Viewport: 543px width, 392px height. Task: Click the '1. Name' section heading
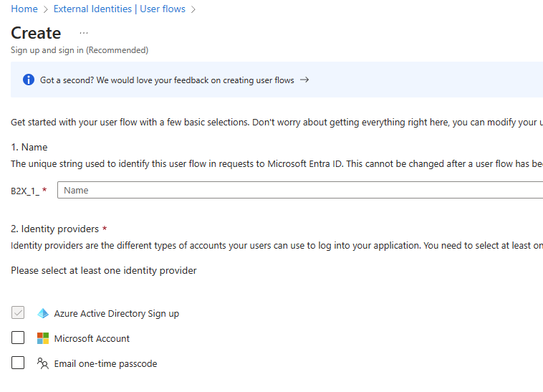pos(29,147)
